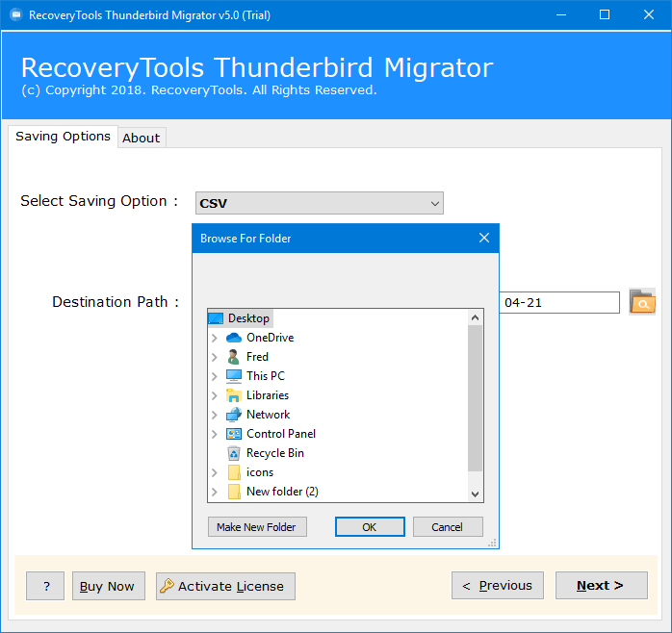Maximize the Thunderbird Migrator window
Screen dimensions: 672x633
[x=605, y=15]
